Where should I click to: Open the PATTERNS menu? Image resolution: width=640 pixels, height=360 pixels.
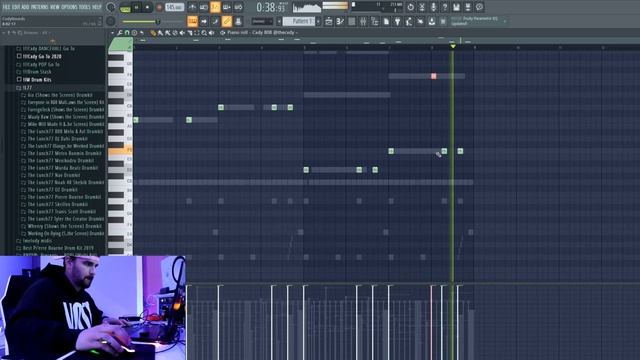[x=40, y=7]
